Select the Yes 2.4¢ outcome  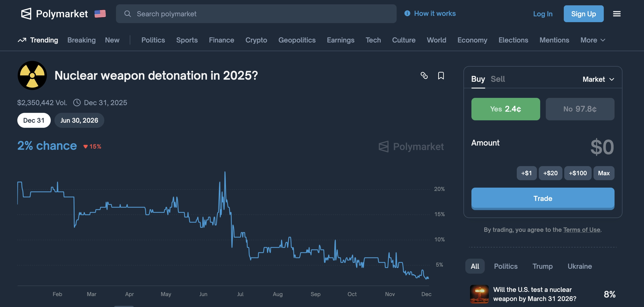(x=505, y=109)
